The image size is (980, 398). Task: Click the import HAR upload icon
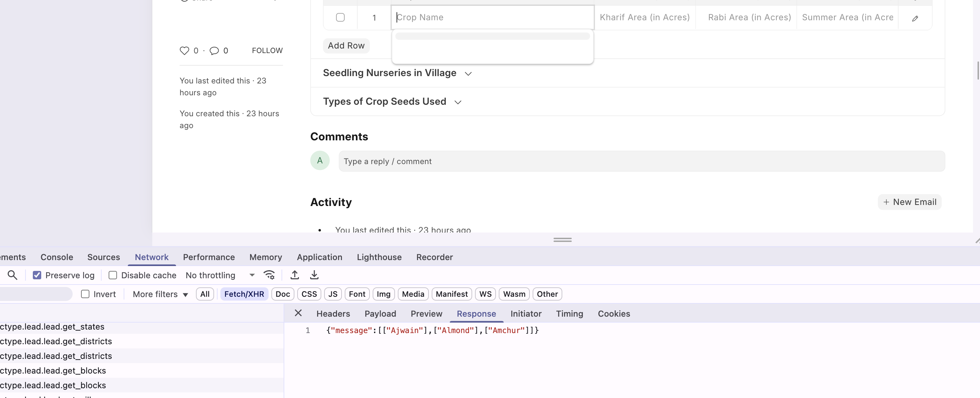[x=294, y=275]
